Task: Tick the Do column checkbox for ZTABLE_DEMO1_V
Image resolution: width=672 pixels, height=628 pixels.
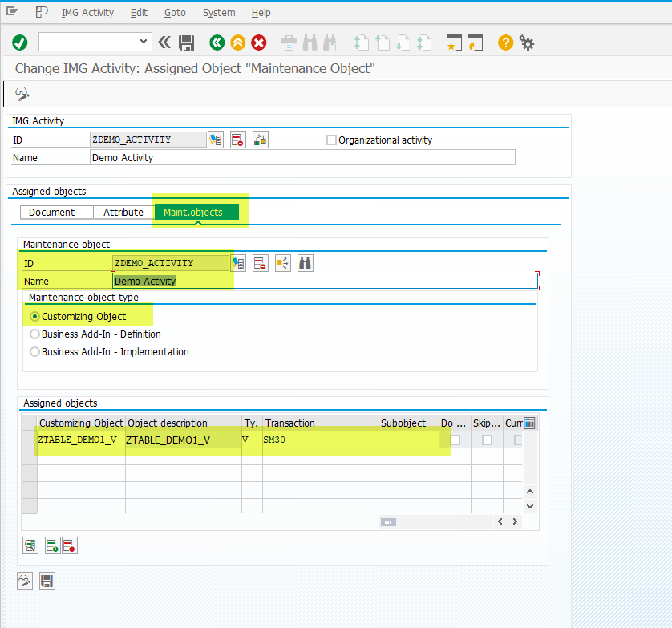Action: (x=455, y=440)
